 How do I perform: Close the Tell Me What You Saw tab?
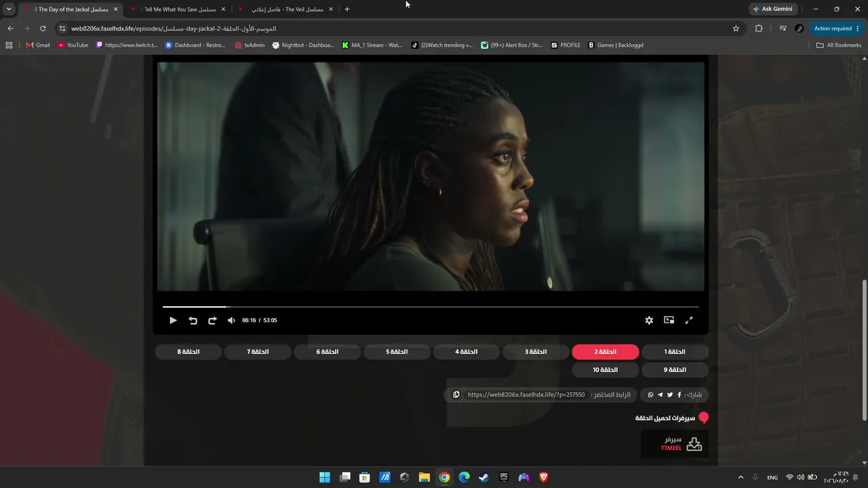223,9
